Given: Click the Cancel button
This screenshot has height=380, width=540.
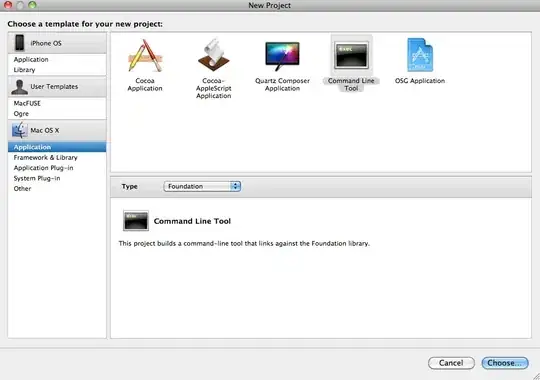Looking at the screenshot, I should (451, 363).
